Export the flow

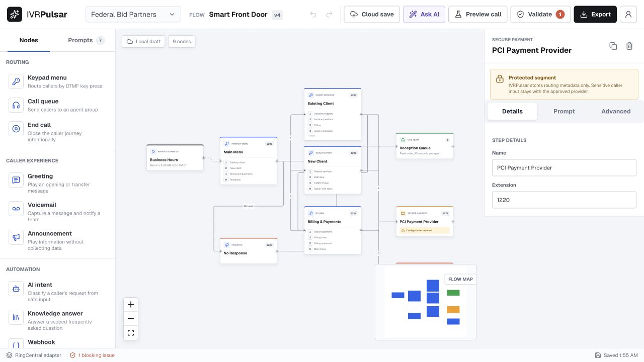pyautogui.click(x=595, y=15)
